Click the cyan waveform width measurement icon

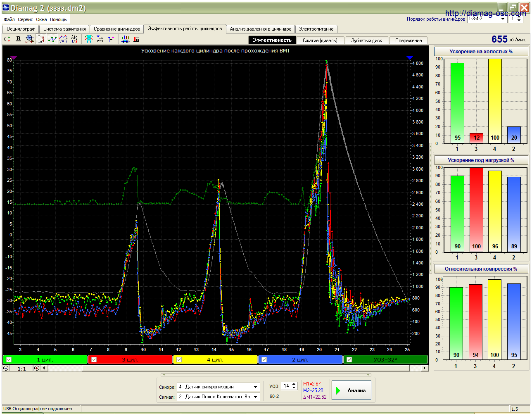pos(88,39)
